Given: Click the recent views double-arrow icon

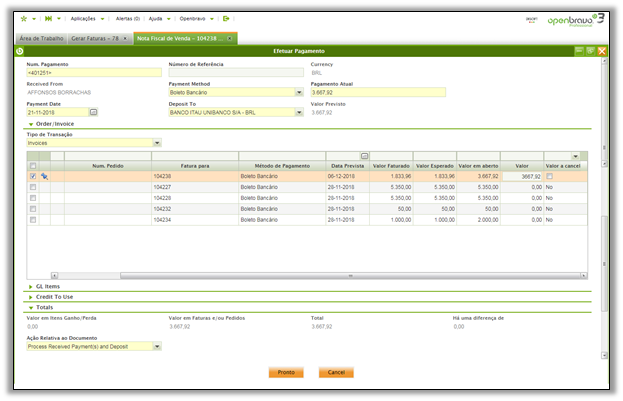Looking at the screenshot, I should pos(50,18).
